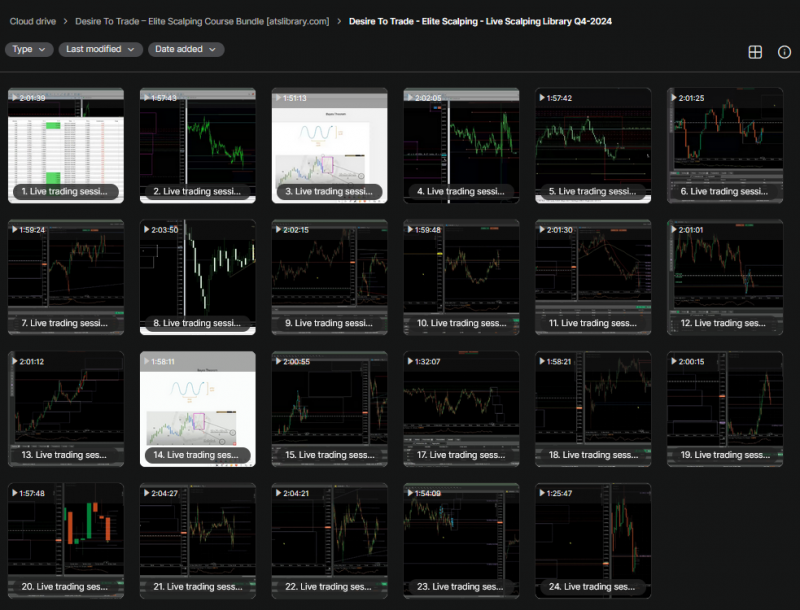Open video 12. Live trading session thumbnail

click(x=725, y=277)
